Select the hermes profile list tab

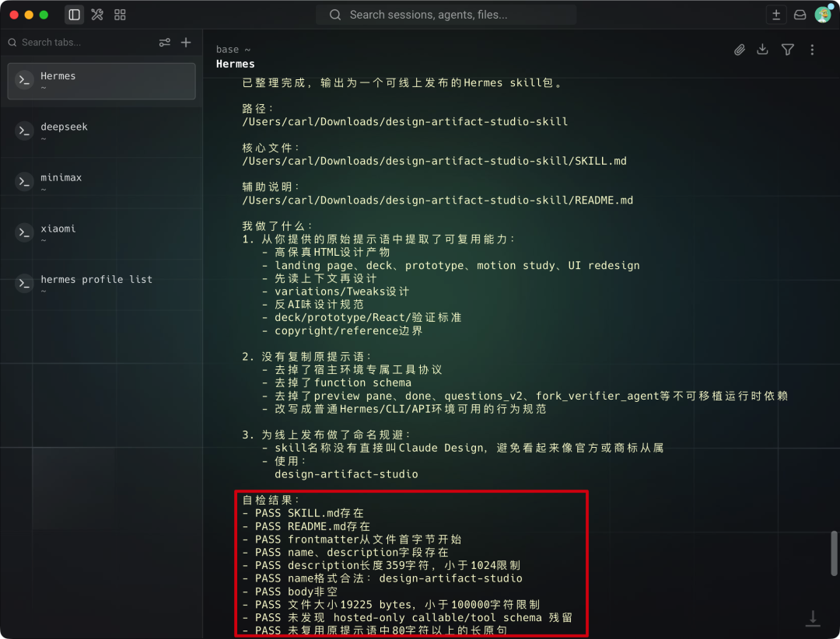click(x=101, y=284)
